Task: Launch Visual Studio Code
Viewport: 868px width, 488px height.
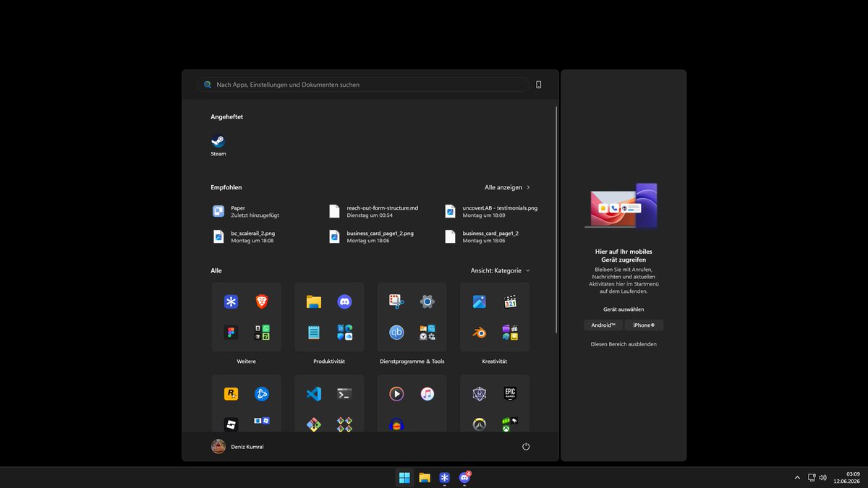Action: click(x=313, y=394)
